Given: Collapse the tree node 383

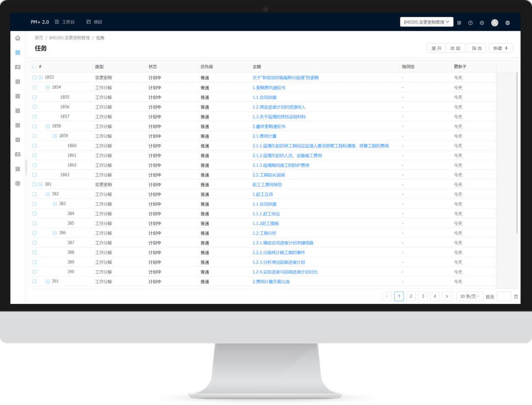Looking at the screenshot, I should pos(55,204).
